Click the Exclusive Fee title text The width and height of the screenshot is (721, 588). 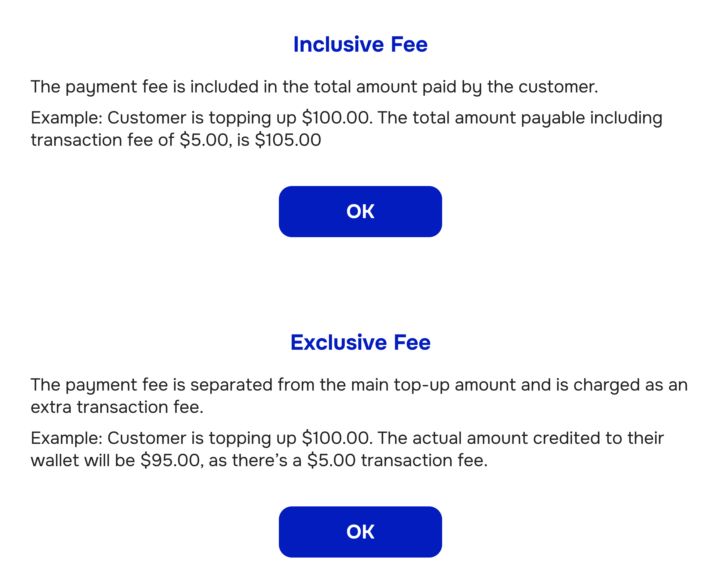pyautogui.click(x=360, y=343)
